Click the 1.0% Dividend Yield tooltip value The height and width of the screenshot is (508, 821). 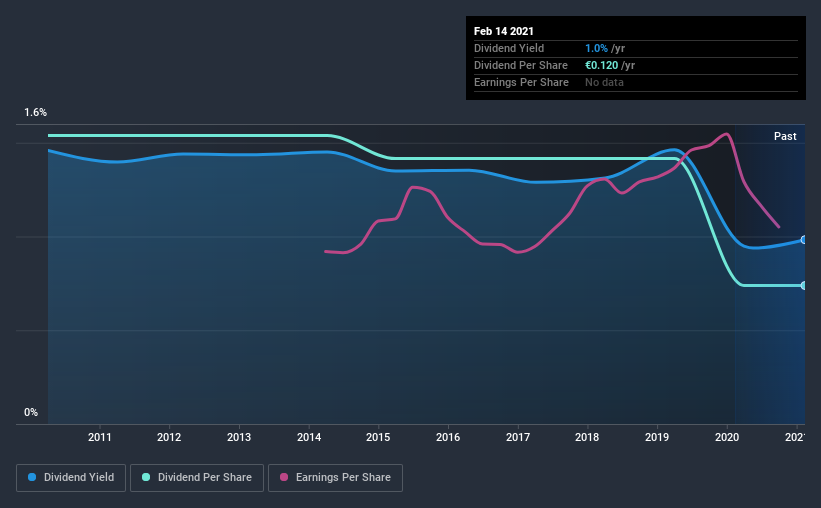pos(596,48)
